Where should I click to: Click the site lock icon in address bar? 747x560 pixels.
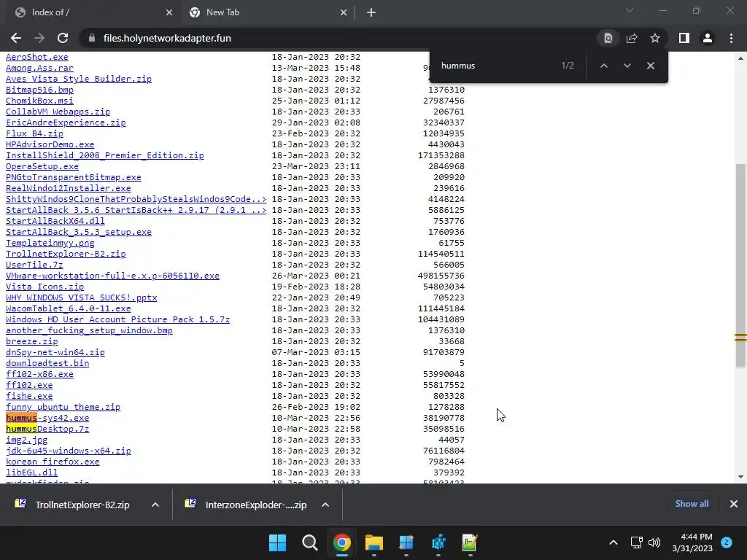pyautogui.click(x=92, y=38)
